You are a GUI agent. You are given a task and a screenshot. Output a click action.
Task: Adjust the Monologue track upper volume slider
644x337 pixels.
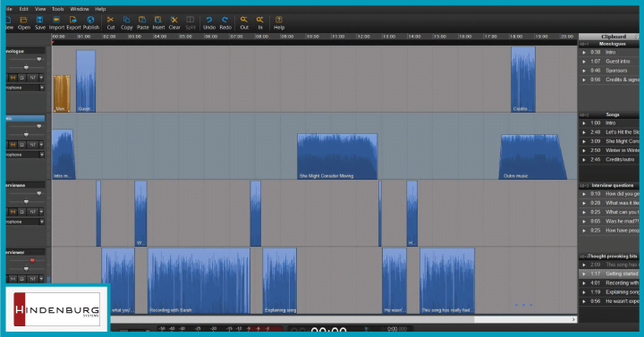point(39,60)
